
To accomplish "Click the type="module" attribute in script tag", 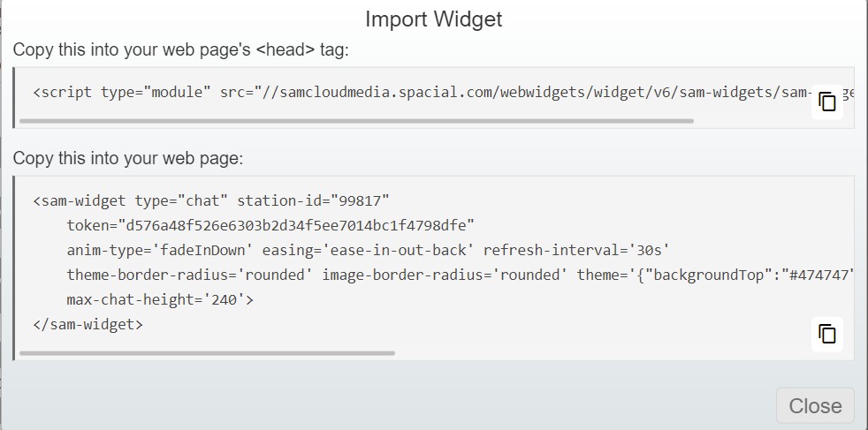I will click(x=156, y=92).
